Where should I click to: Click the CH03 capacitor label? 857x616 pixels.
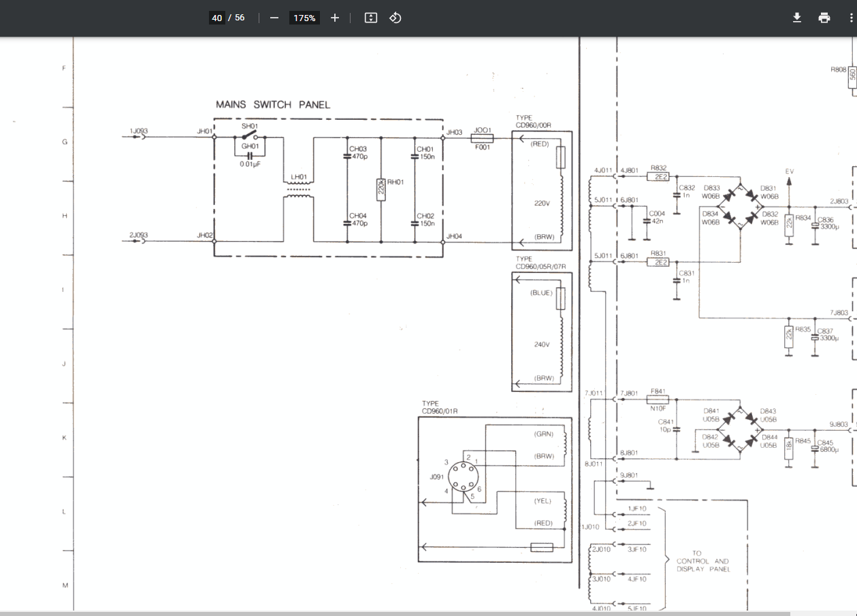(x=358, y=149)
